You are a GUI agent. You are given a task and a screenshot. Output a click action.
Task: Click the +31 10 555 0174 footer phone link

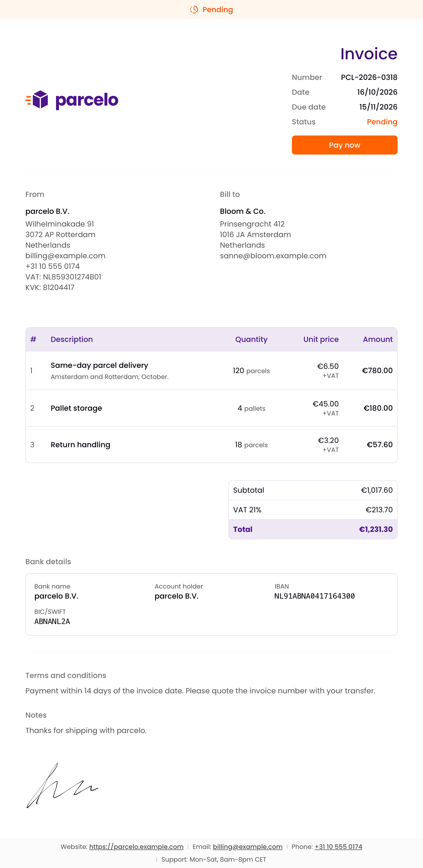[338, 847]
